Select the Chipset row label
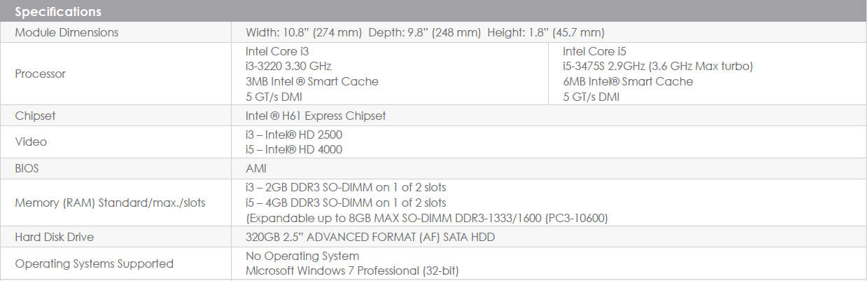This screenshot has width=868, height=281. [x=35, y=116]
